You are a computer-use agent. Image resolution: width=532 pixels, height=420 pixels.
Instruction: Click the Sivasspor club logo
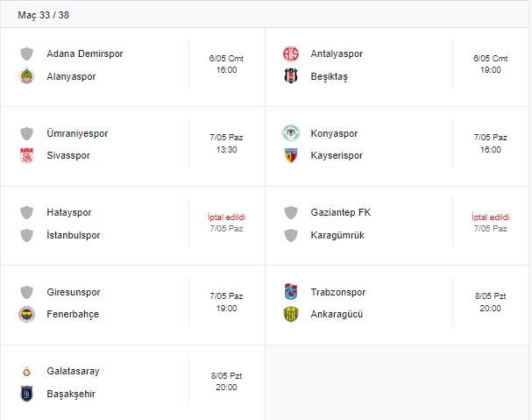coord(25,156)
